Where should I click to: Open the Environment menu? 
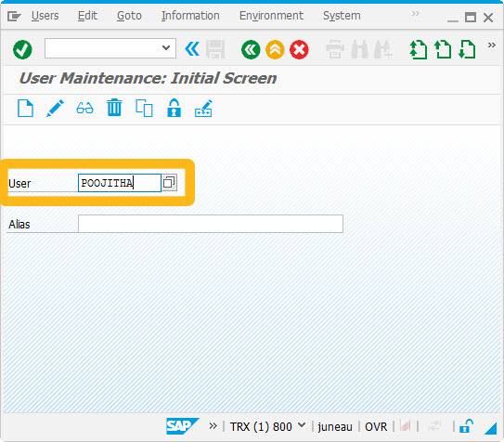click(x=271, y=16)
